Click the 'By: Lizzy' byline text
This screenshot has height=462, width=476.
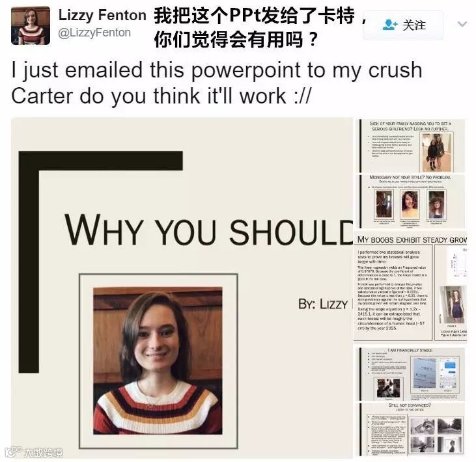(x=323, y=305)
